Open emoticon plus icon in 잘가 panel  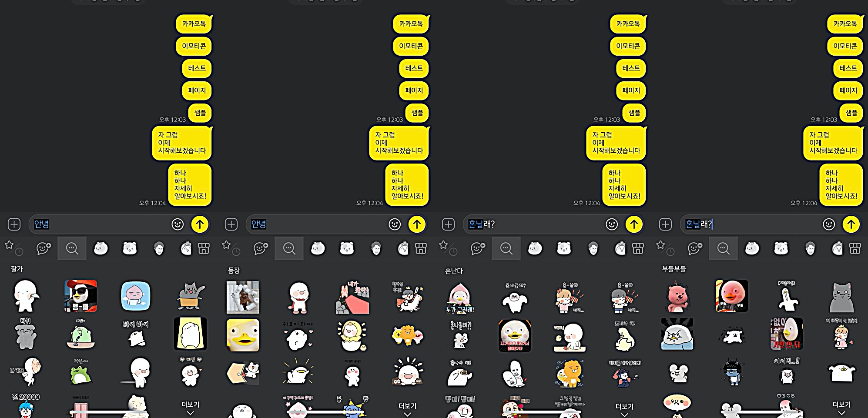point(44,248)
